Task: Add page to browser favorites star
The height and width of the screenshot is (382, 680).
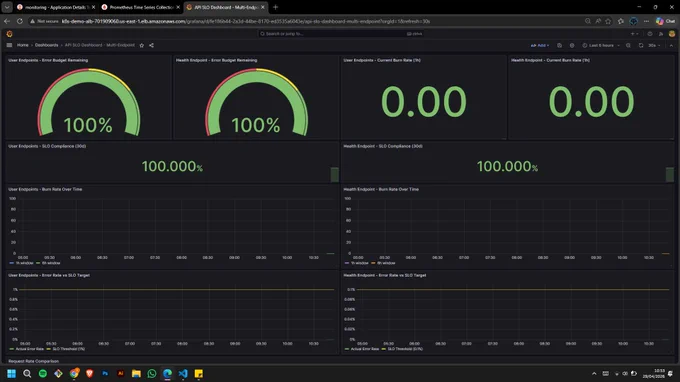Action: click(x=608, y=21)
